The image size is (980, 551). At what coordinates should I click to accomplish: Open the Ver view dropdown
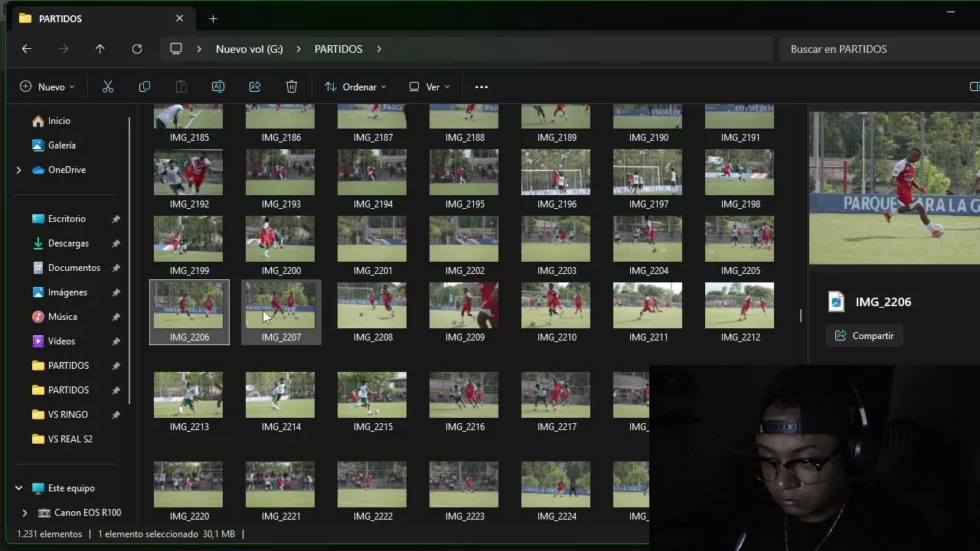430,86
